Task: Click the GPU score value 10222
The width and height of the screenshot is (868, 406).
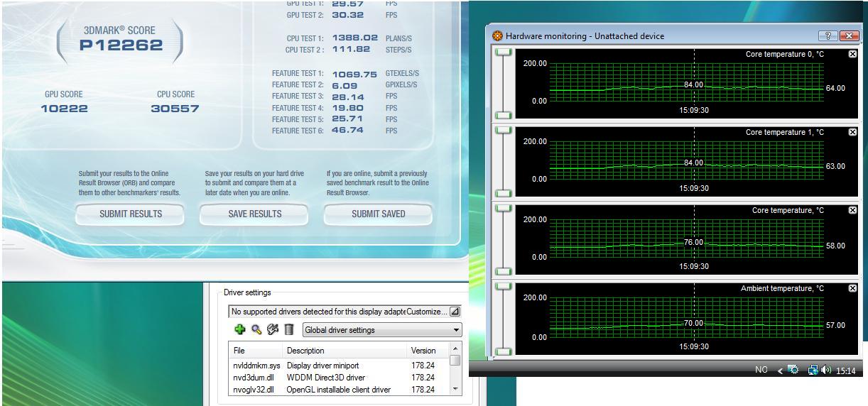Action: click(65, 109)
